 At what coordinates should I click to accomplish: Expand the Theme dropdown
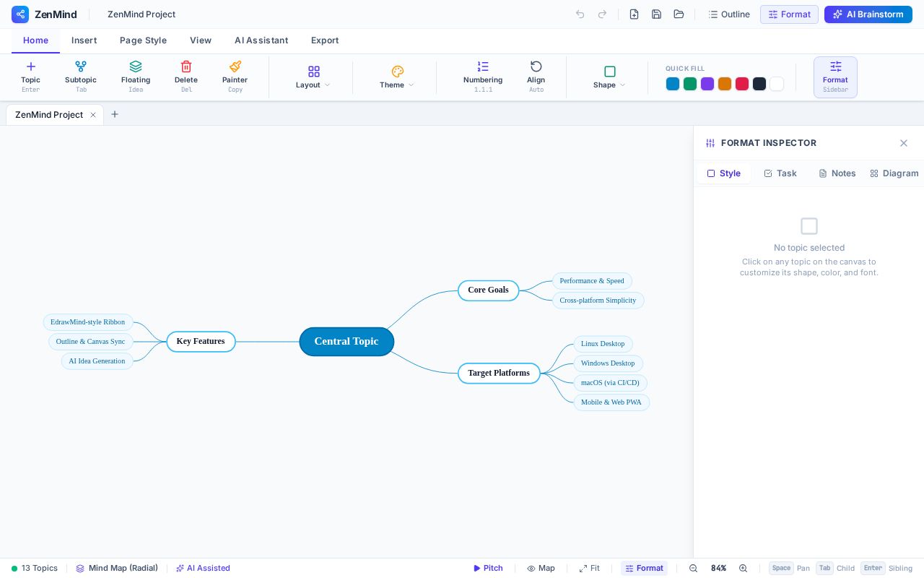[397, 77]
